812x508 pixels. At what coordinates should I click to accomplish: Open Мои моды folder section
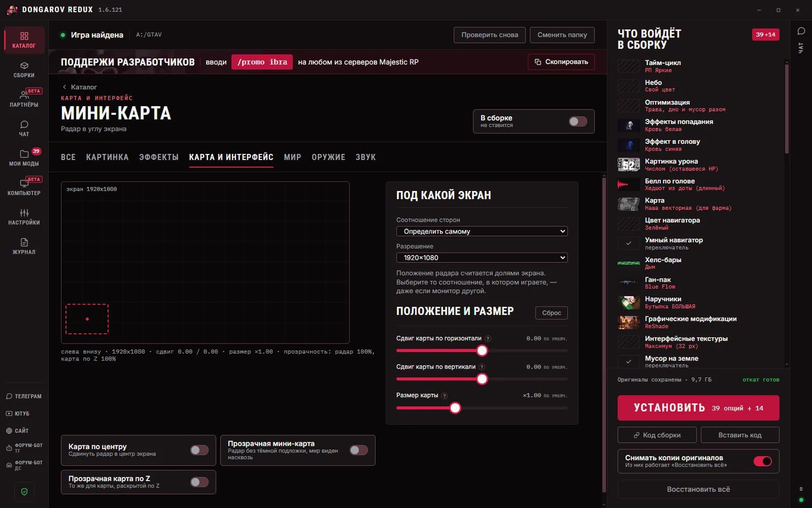pyautogui.click(x=24, y=158)
